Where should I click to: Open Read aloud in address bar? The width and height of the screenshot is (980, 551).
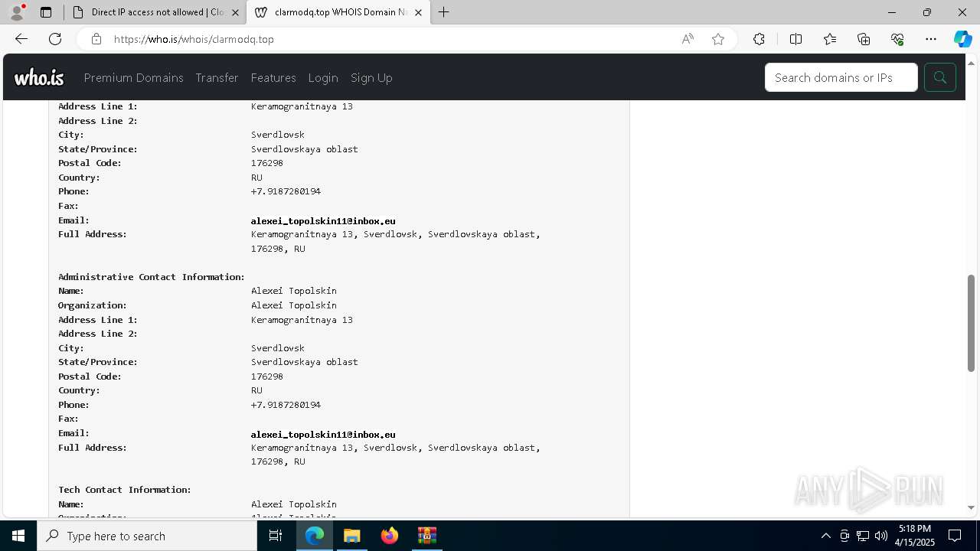click(x=688, y=39)
